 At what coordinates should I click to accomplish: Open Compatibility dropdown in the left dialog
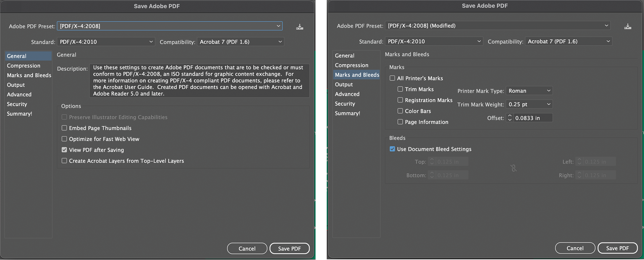coord(240,42)
